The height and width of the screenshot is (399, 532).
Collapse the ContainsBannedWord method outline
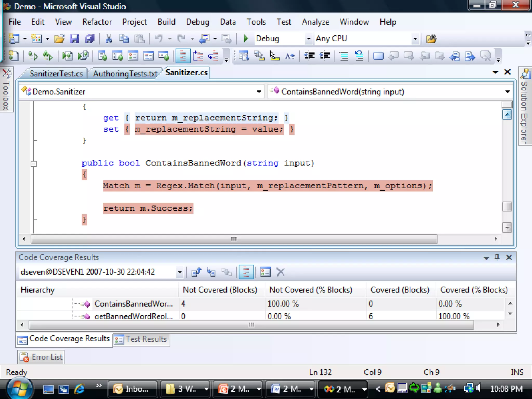click(x=34, y=164)
